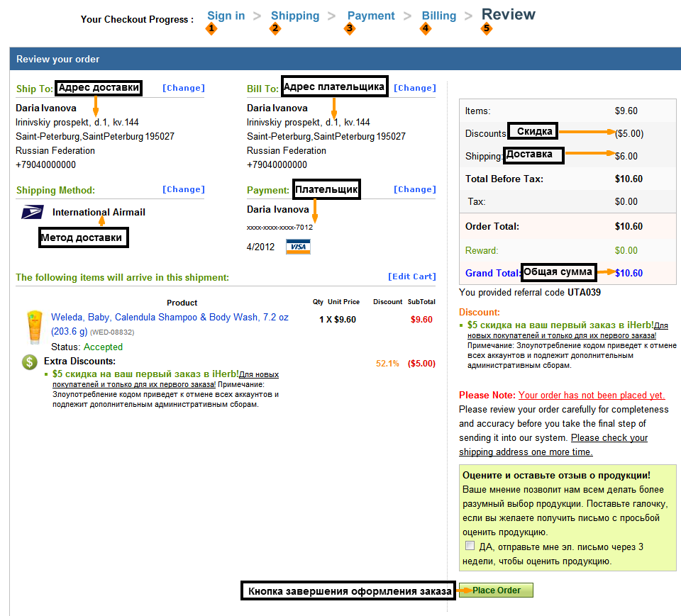Click the product SubTotal $9.60 in red
681x616 pixels.
pos(421,320)
